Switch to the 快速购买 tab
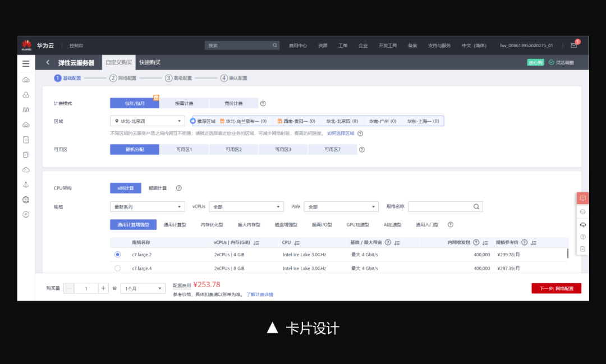Image resolution: width=606 pixels, height=364 pixels. tap(150, 62)
